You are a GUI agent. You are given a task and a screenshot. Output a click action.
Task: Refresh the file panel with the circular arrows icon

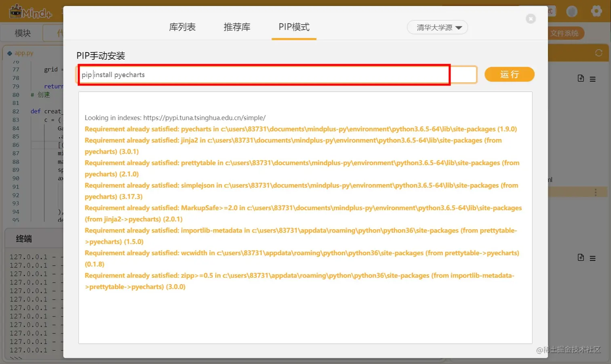(x=598, y=53)
